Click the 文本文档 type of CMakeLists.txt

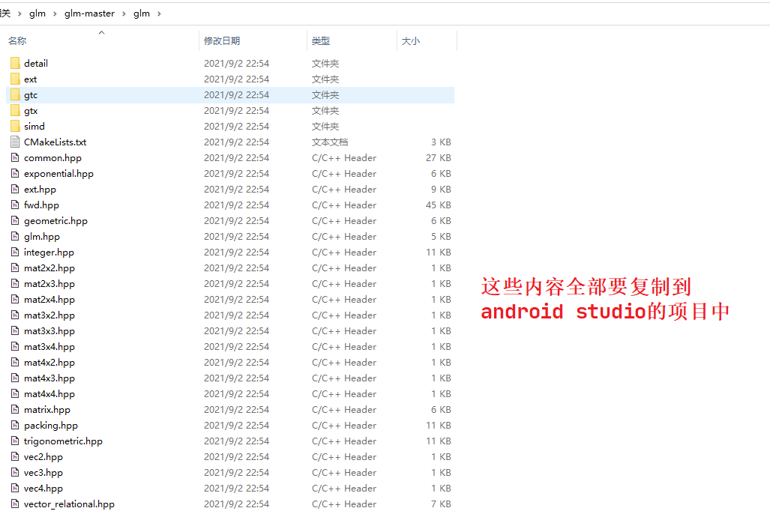point(329,142)
